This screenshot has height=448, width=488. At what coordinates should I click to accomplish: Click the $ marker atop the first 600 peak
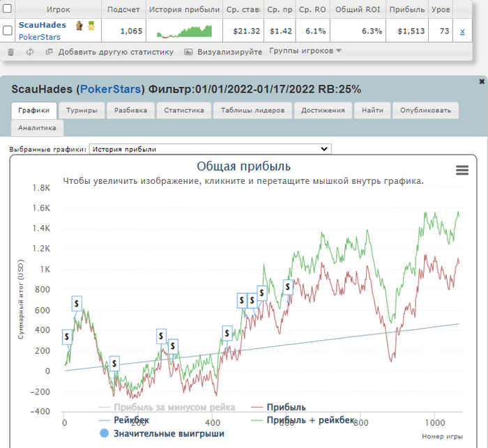(x=77, y=303)
